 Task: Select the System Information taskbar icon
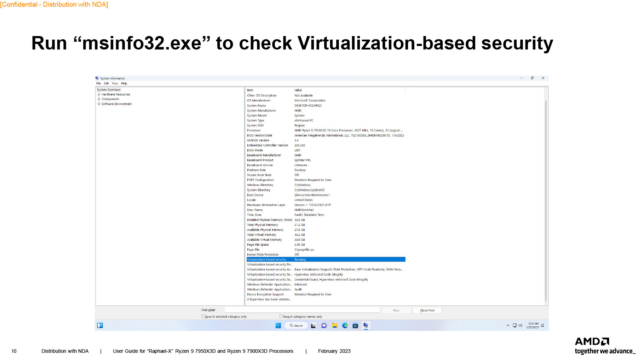pyautogui.click(x=366, y=326)
